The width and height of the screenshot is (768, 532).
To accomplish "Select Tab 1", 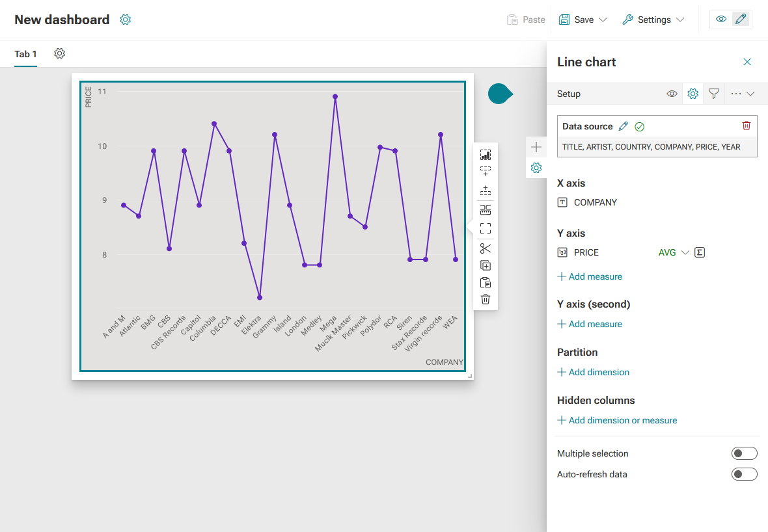I will (x=25, y=54).
